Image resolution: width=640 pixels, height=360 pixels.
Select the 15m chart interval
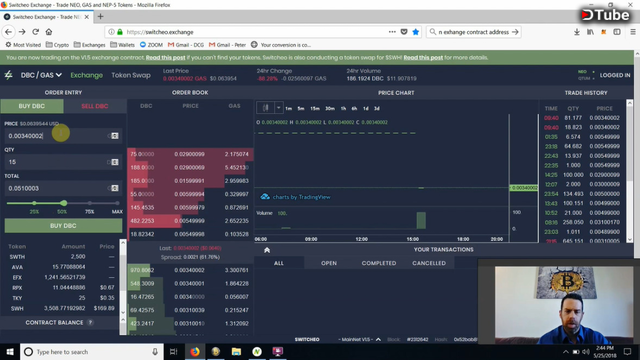tap(315, 109)
